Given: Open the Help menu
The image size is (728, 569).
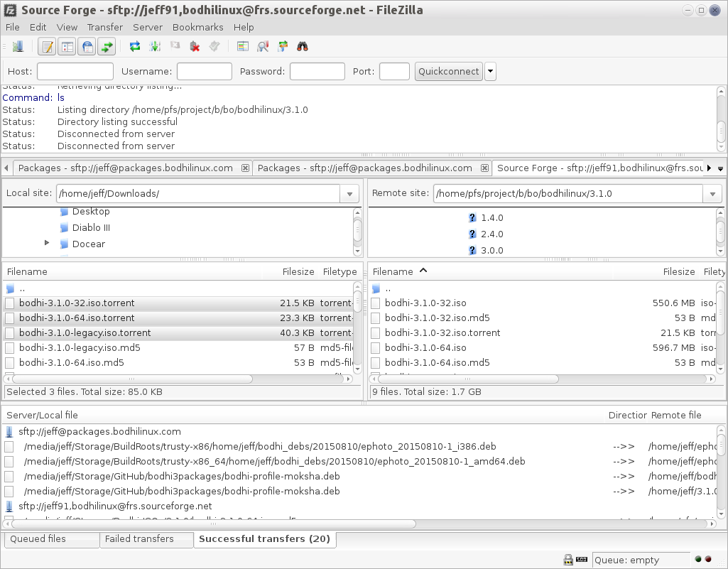Looking at the screenshot, I should 244,28.
